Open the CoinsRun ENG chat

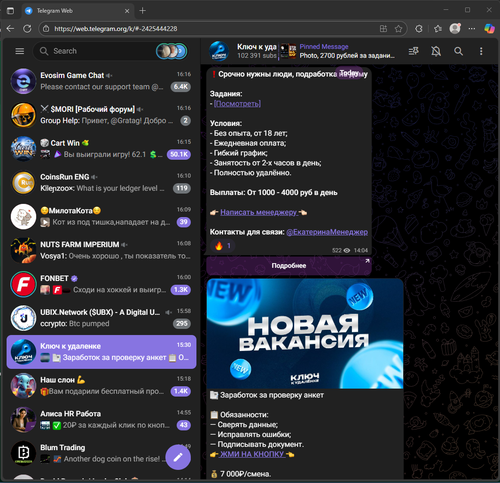[101, 183]
